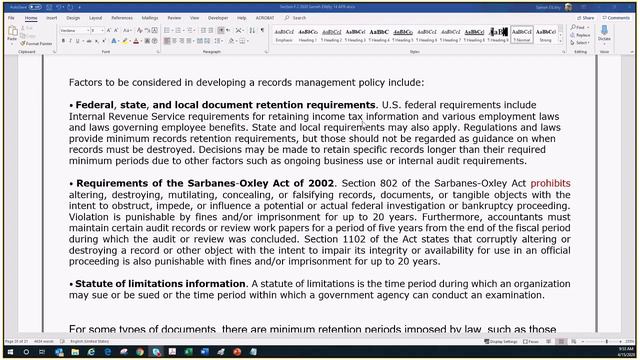The image size is (640, 360).
Task: Toggle underline formatting
Action: click(x=78, y=41)
